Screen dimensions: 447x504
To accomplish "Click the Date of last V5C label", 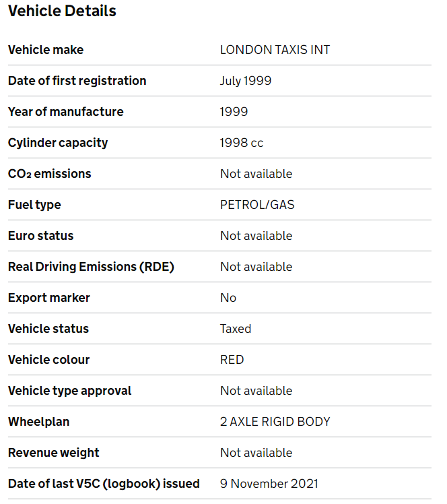I will [x=104, y=484].
